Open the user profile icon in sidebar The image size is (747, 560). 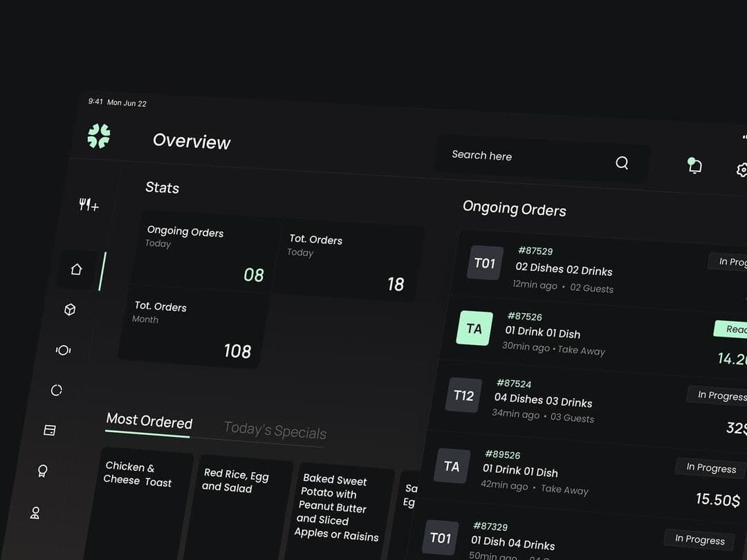pos(35,513)
